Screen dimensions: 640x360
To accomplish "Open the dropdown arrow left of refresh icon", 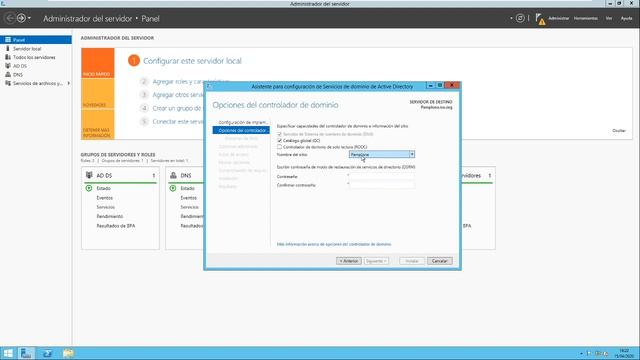I will pyautogui.click(x=511, y=18).
